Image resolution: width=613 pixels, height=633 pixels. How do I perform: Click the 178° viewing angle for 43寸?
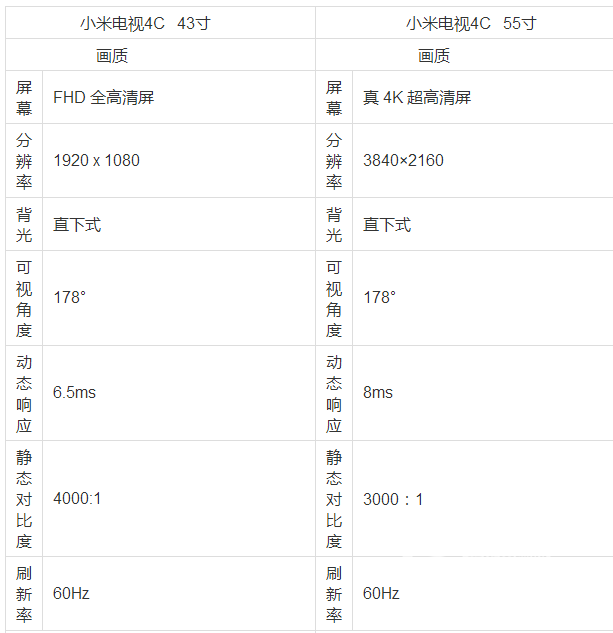[x=69, y=298]
